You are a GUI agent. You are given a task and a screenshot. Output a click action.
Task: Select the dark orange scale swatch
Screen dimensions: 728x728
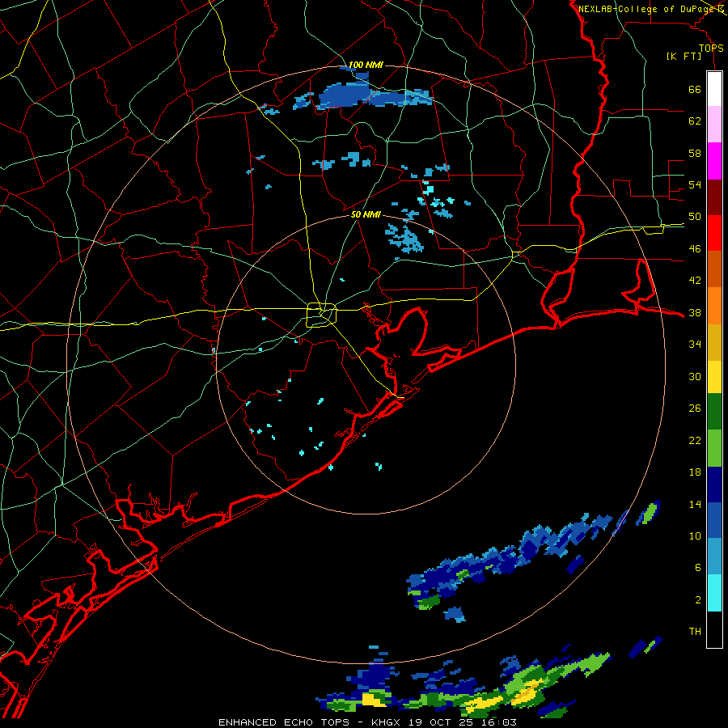[714, 269]
